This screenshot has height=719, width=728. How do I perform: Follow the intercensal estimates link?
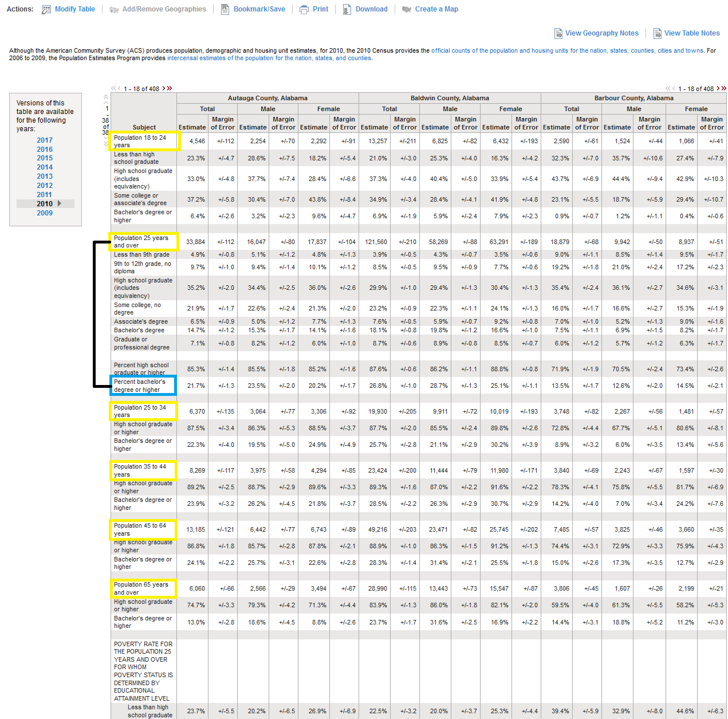pos(269,58)
